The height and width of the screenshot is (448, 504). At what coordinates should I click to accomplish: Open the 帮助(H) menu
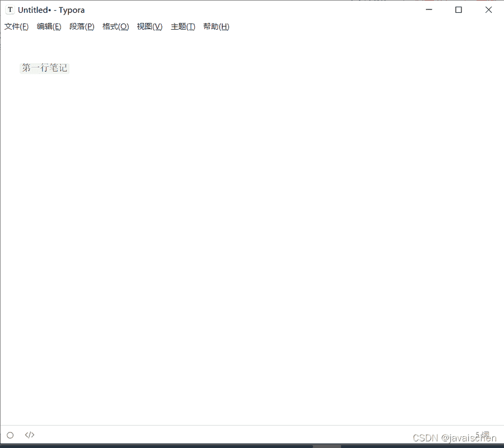coord(216,27)
